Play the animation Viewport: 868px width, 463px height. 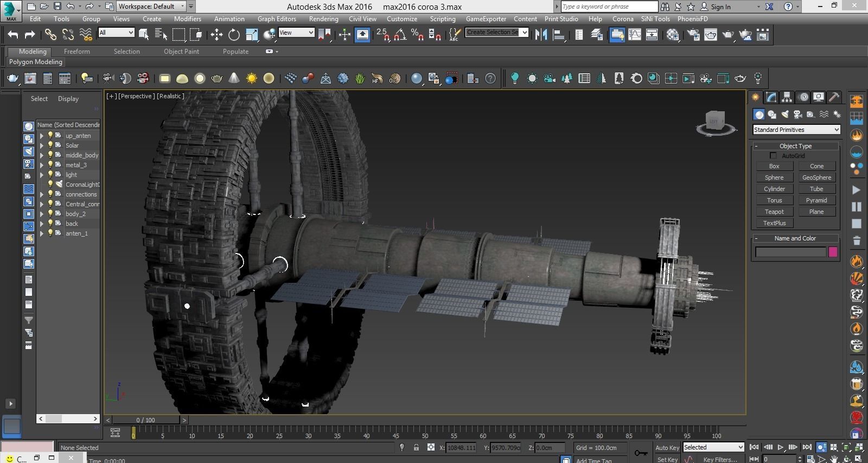(780, 447)
